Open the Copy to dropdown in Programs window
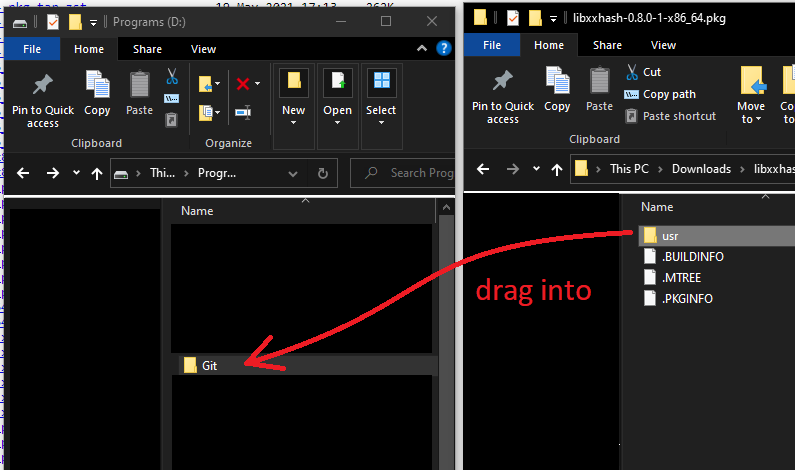Screen dimensions: 795x470 pos(209,112)
